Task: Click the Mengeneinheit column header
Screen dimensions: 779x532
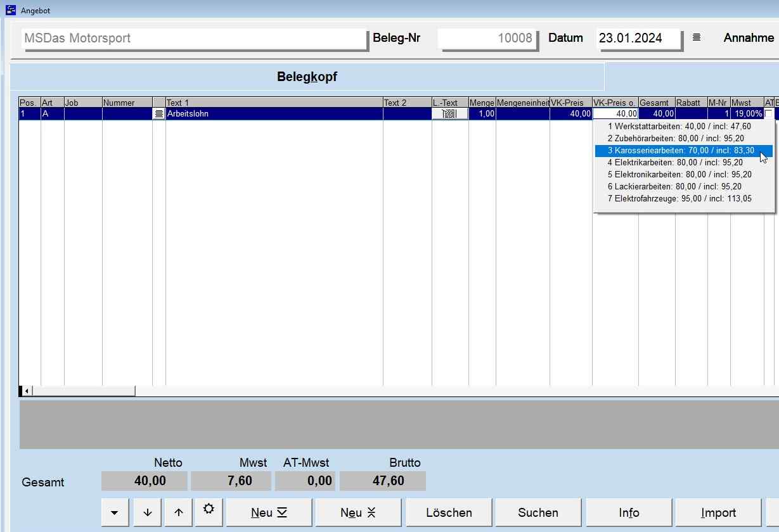Action: [x=522, y=103]
